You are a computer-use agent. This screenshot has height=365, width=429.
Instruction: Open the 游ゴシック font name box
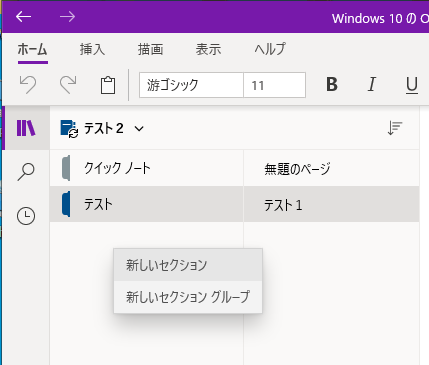point(191,85)
